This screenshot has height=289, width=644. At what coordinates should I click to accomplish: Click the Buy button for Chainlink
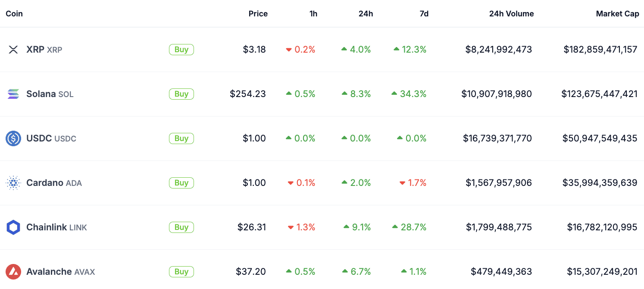[x=181, y=227]
